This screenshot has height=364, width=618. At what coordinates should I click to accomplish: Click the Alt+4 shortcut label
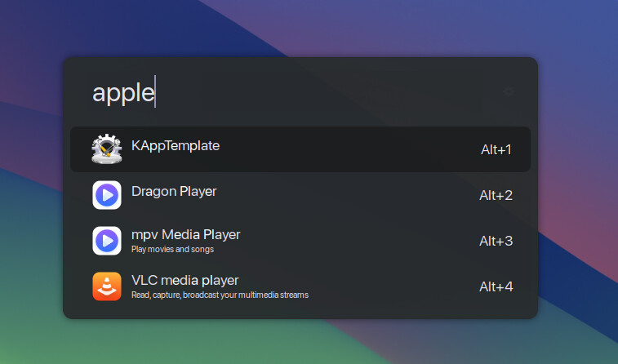pyautogui.click(x=496, y=286)
